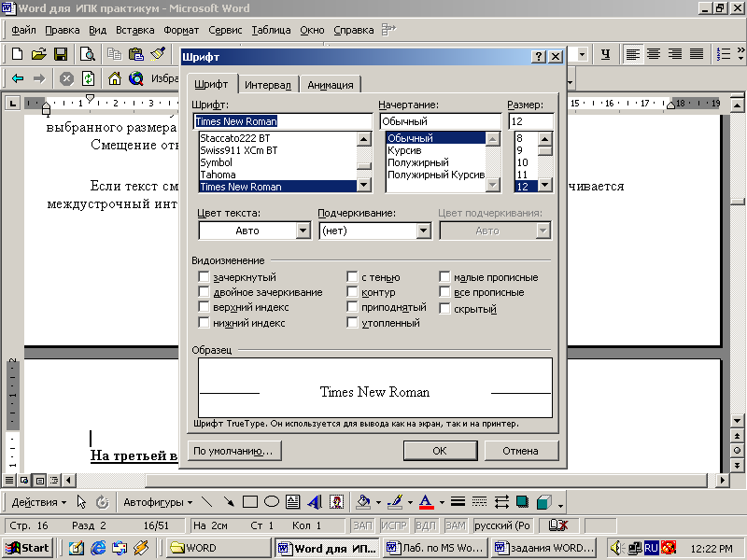Image resolution: width=747 pixels, height=560 pixels.
Task: Create a new blank document icon
Action: (17, 54)
